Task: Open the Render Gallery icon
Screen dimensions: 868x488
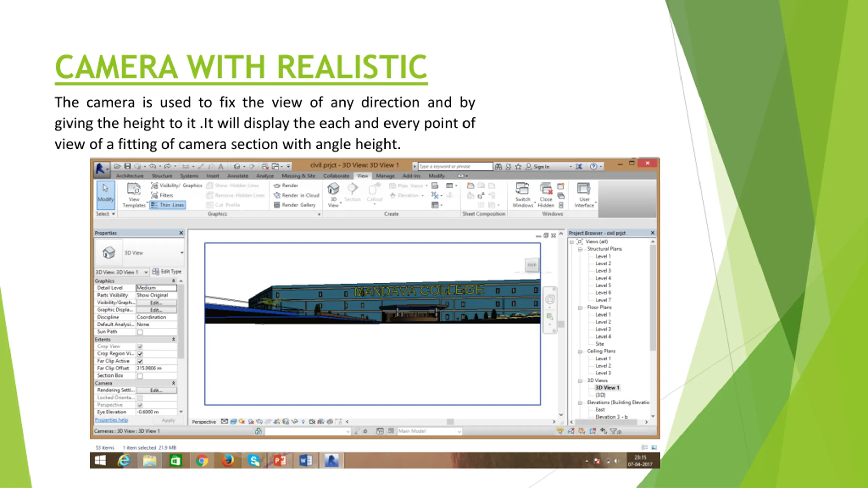Action: (x=277, y=205)
